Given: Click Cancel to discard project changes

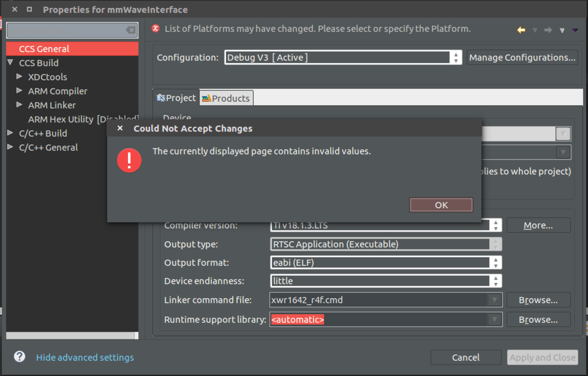Looking at the screenshot, I should click(466, 357).
